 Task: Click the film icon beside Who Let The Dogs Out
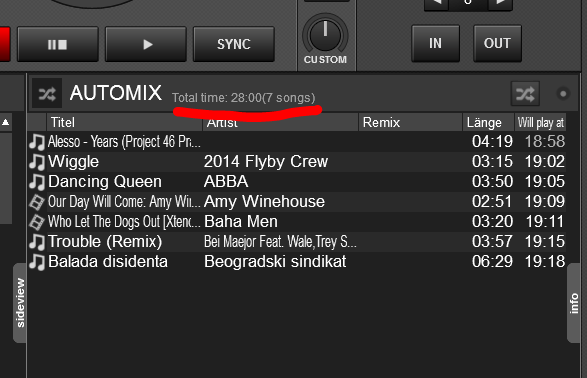[37, 222]
